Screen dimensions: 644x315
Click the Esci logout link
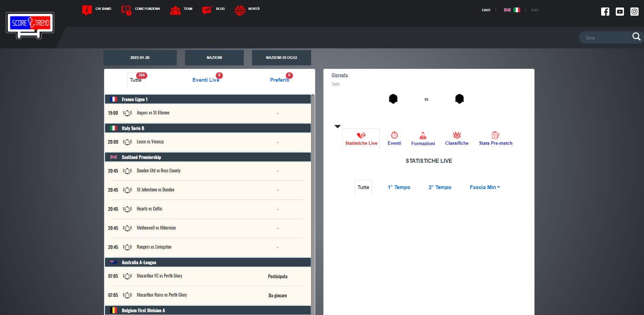coord(535,10)
